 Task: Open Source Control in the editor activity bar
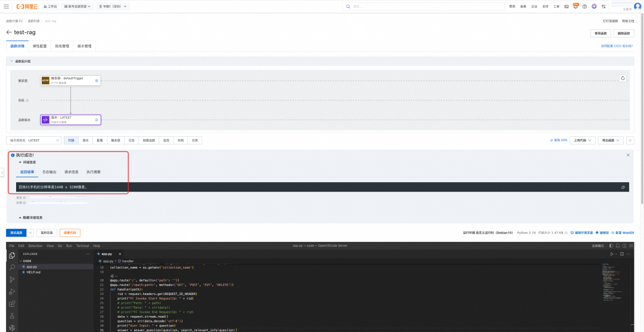pos(12,279)
